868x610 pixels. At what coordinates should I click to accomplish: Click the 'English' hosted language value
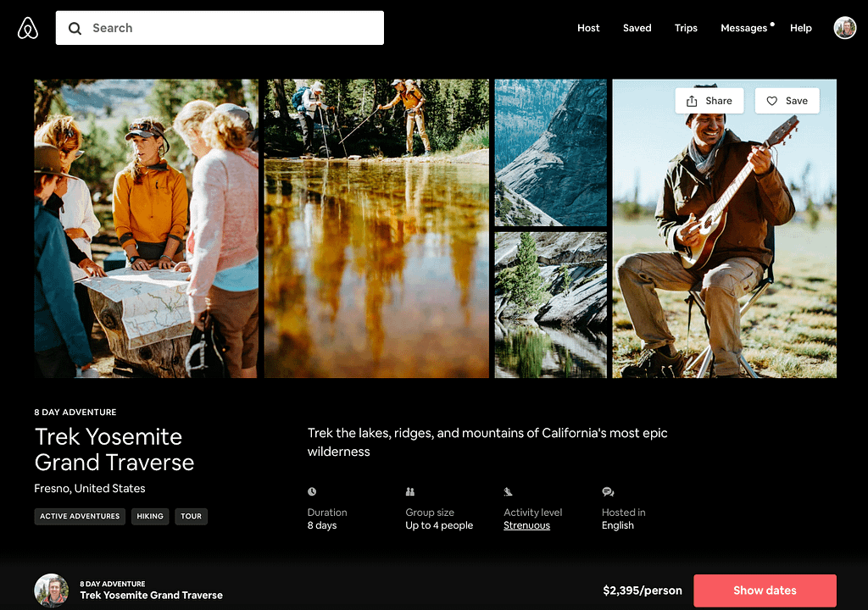(x=618, y=525)
